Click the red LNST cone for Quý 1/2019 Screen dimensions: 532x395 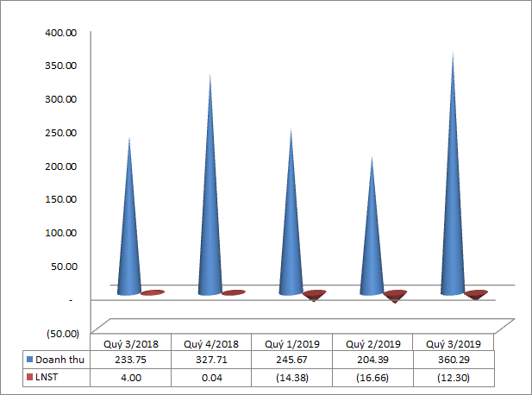click(314, 295)
